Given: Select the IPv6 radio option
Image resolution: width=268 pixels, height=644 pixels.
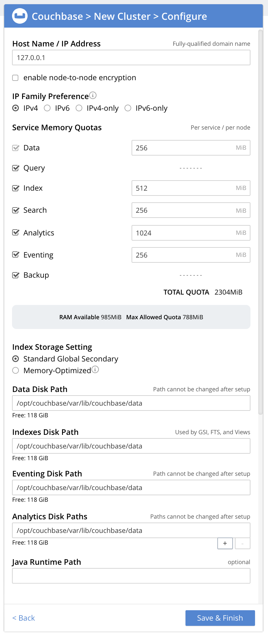Looking at the screenshot, I should (x=47, y=108).
